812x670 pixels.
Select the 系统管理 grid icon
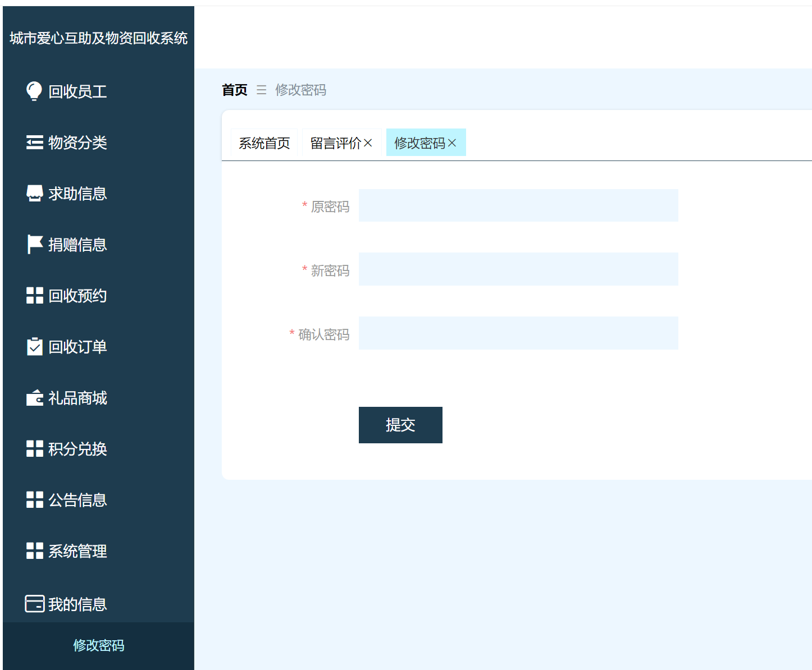[34, 550]
